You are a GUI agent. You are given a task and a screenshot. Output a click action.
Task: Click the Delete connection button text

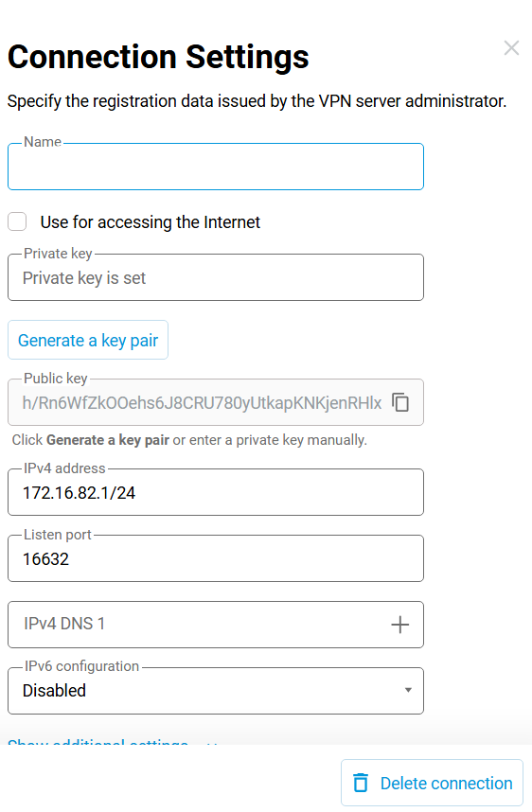point(446,783)
